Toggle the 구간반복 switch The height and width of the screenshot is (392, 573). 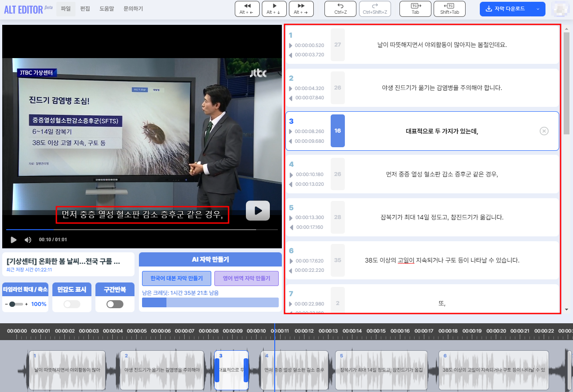click(115, 304)
